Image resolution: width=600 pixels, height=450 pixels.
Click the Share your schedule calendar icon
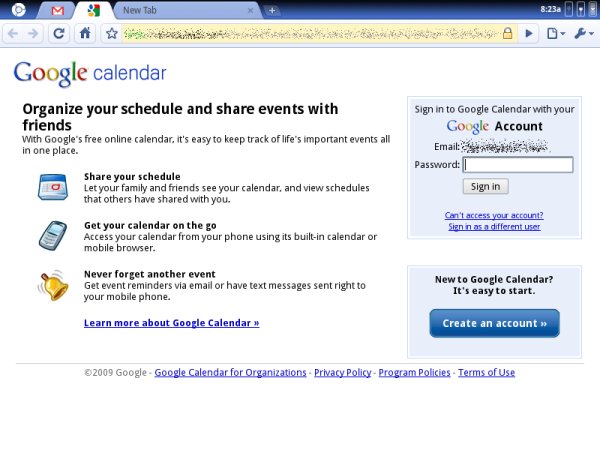pos(53,187)
